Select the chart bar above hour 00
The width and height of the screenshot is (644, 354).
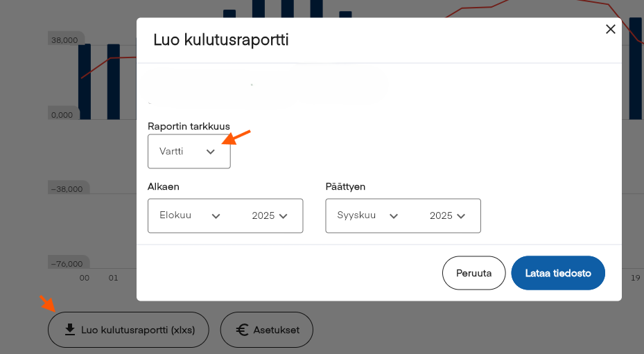pos(85,82)
